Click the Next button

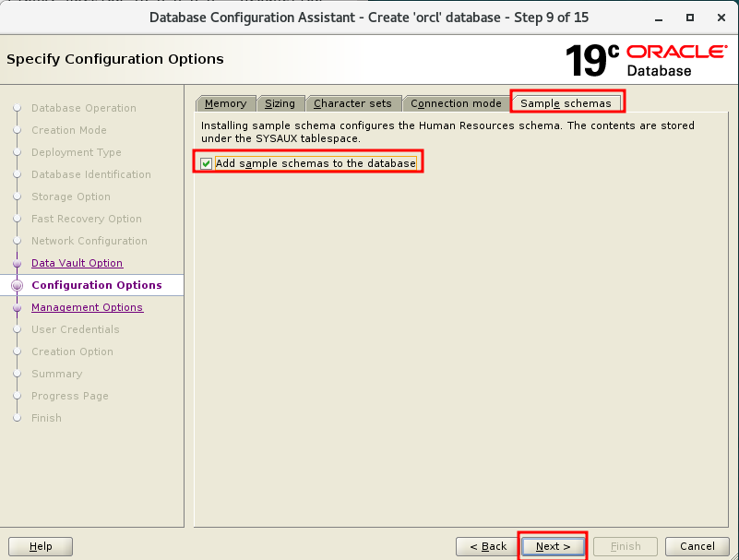click(x=553, y=546)
